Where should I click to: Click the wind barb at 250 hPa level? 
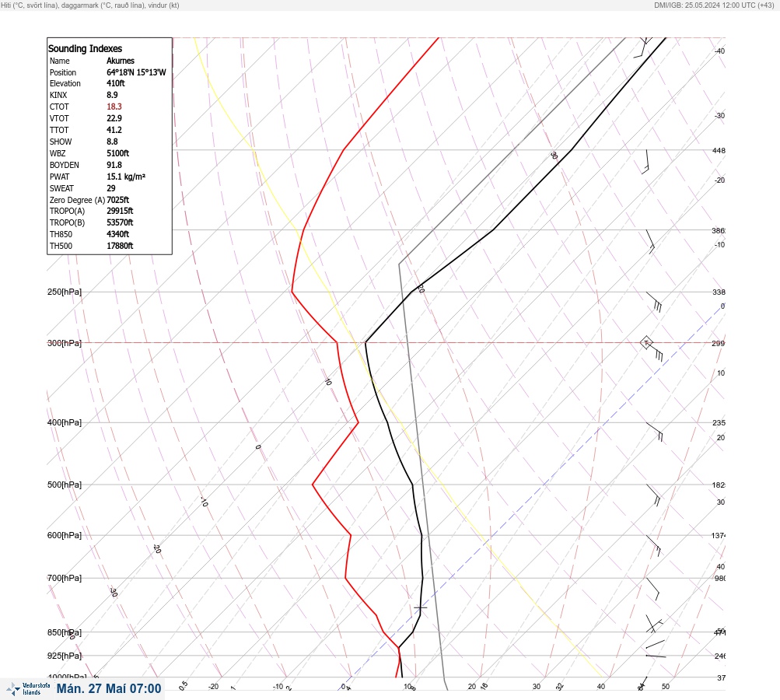click(654, 302)
